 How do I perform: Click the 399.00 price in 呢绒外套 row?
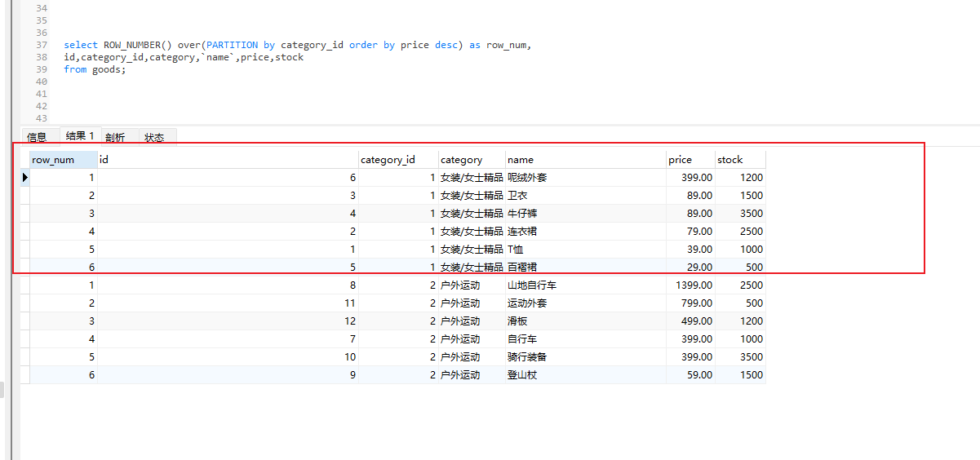[690, 178]
